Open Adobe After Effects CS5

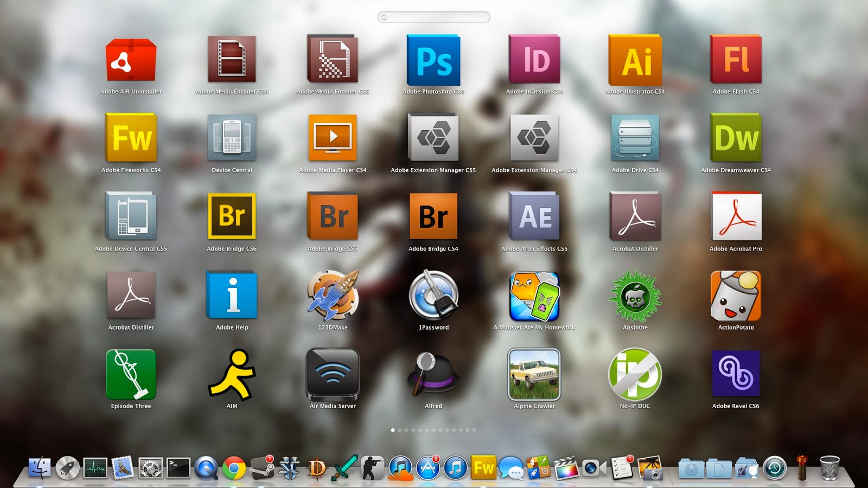(x=534, y=216)
